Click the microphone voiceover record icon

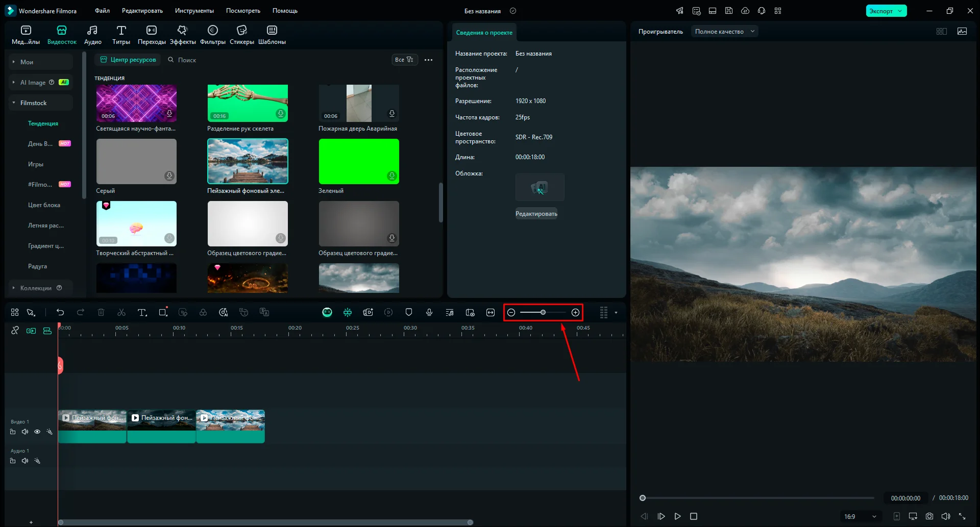pyautogui.click(x=429, y=312)
